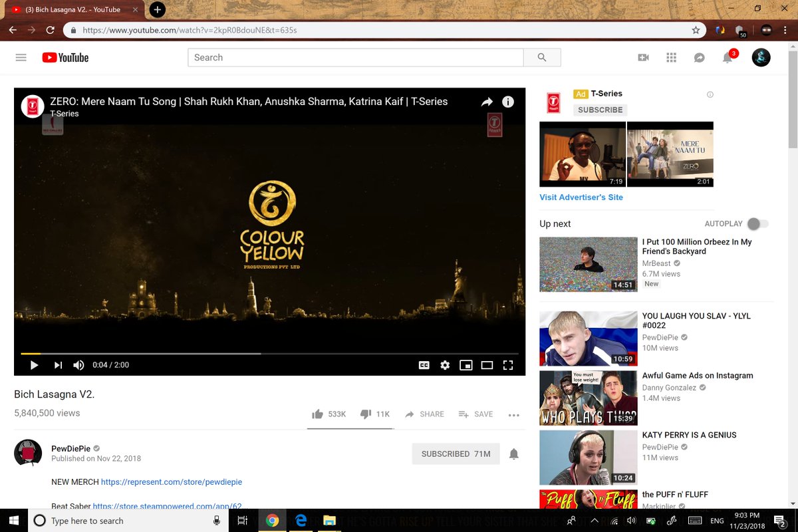Select the Bich Lasagna V2 YouTube tab
This screenshot has height=532, width=798.
tap(73, 10)
